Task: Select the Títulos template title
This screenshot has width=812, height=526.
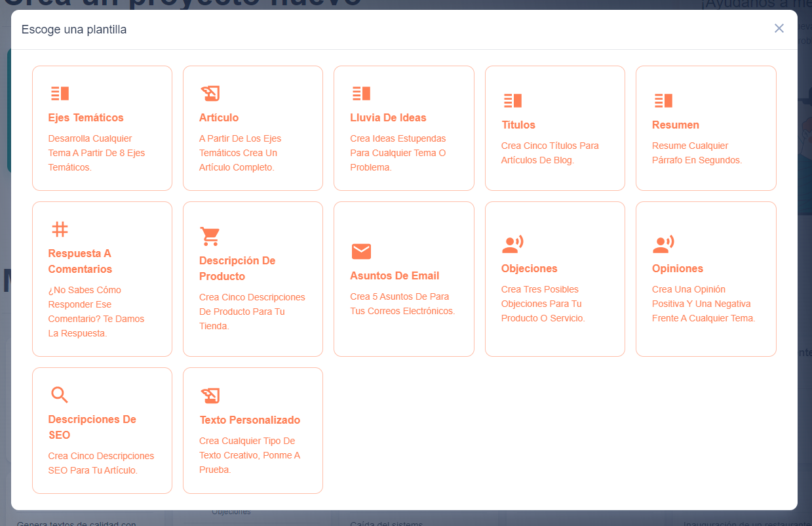Action: (x=518, y=125)
